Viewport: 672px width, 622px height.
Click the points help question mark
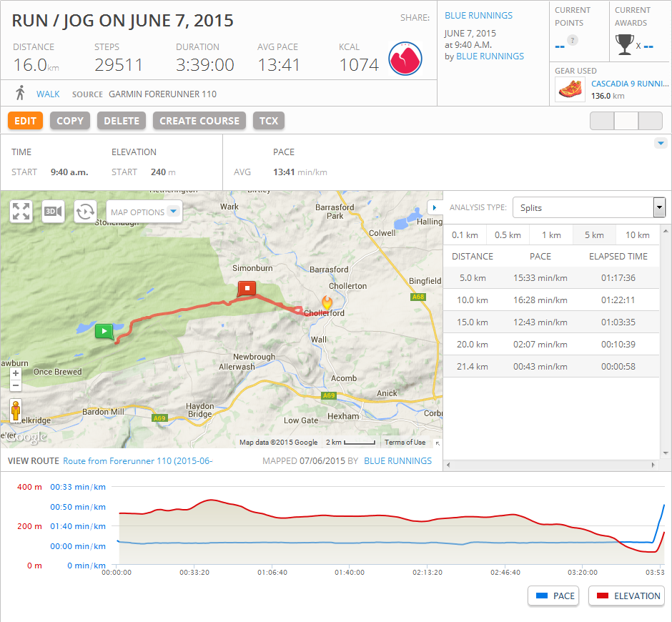coord(572,40)
